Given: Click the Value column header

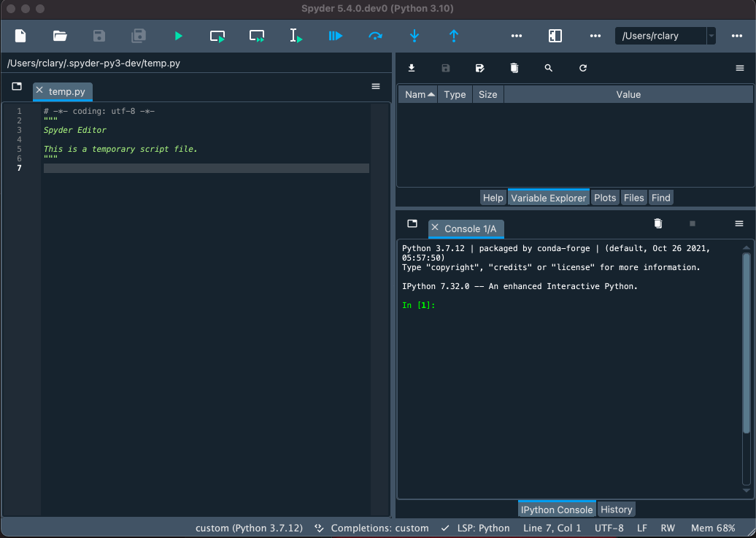Looking at the screenshot, I should point(628,95).
